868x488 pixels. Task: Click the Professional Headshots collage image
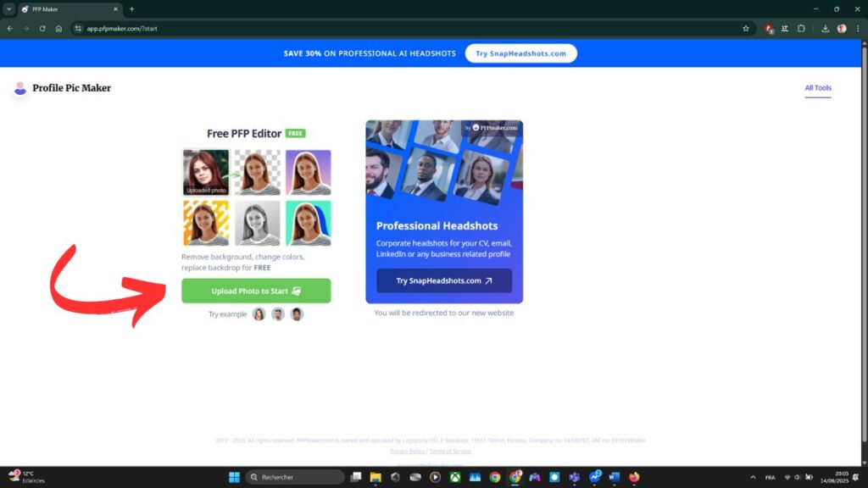pos(444,164)
